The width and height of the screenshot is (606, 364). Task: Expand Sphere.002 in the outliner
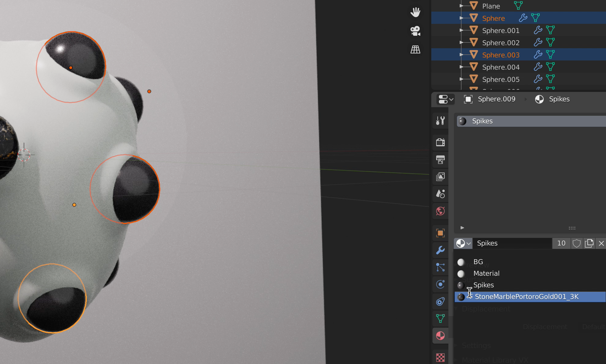click(462, 42)
